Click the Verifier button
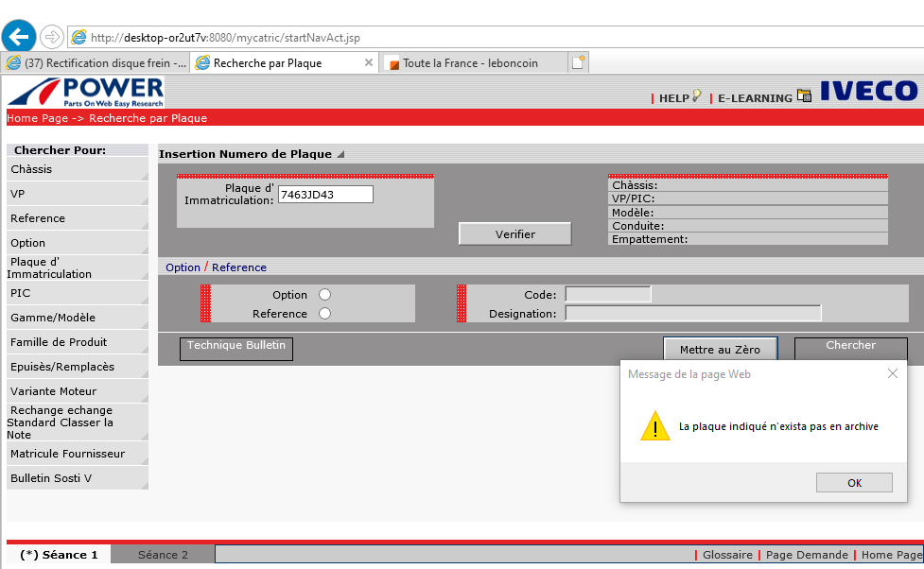The image size is (924, 569). click(x=514, y=233)
